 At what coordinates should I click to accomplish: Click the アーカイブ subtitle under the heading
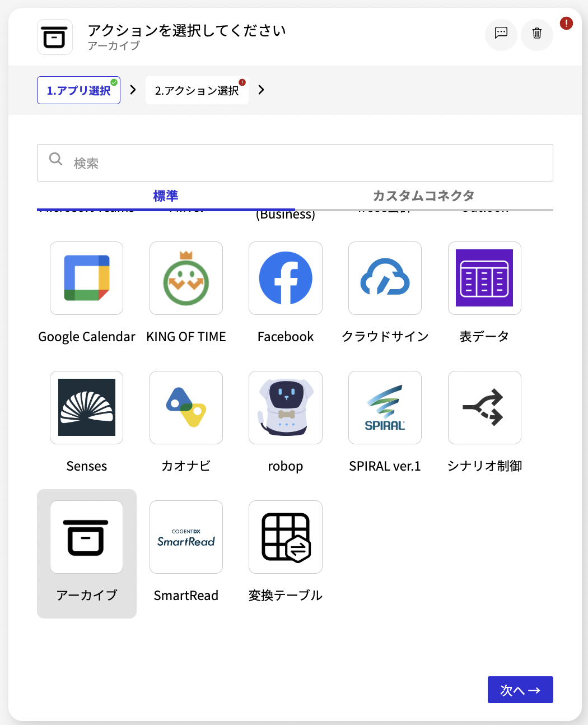click(x=114, y=46)
